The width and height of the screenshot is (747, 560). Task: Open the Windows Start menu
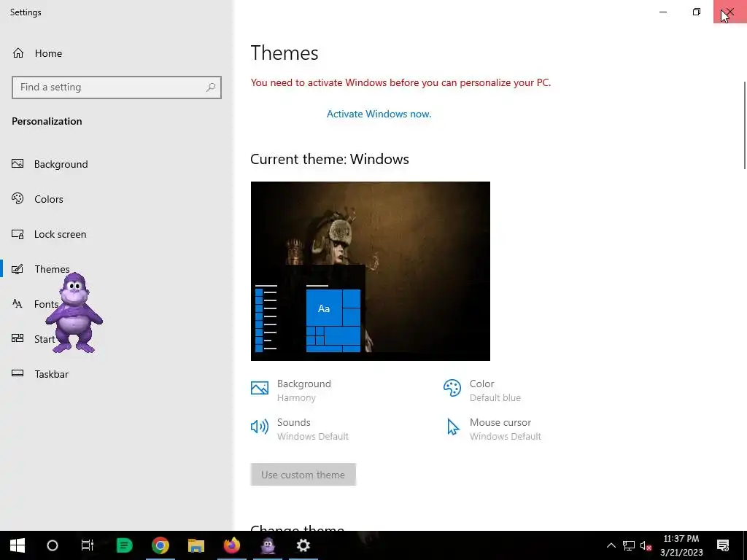[18, 545]
